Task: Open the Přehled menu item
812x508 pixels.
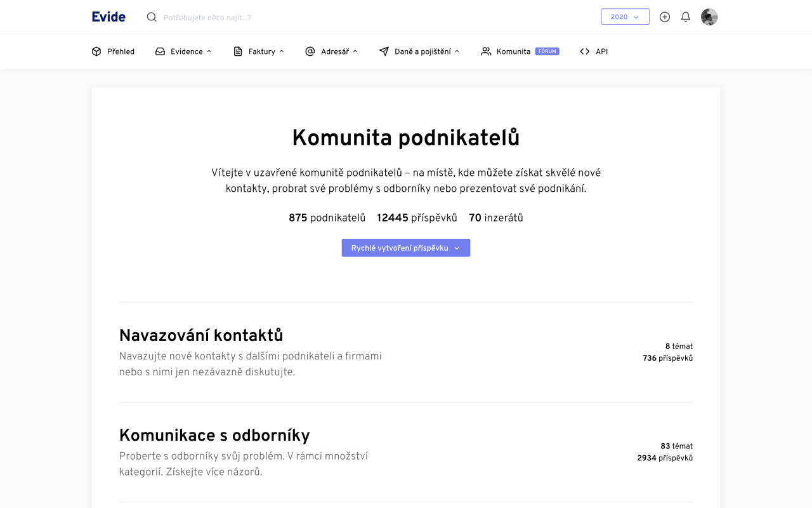Action: point(120,51)
